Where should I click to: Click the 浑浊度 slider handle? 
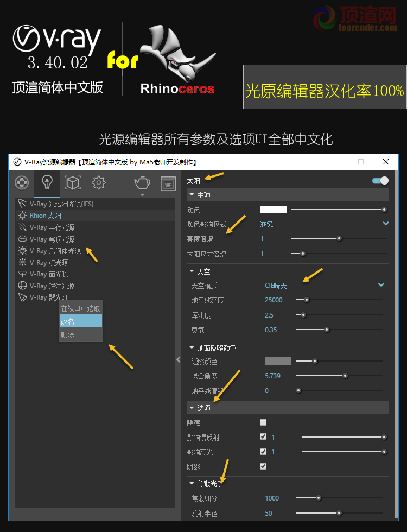coord(303,315)
